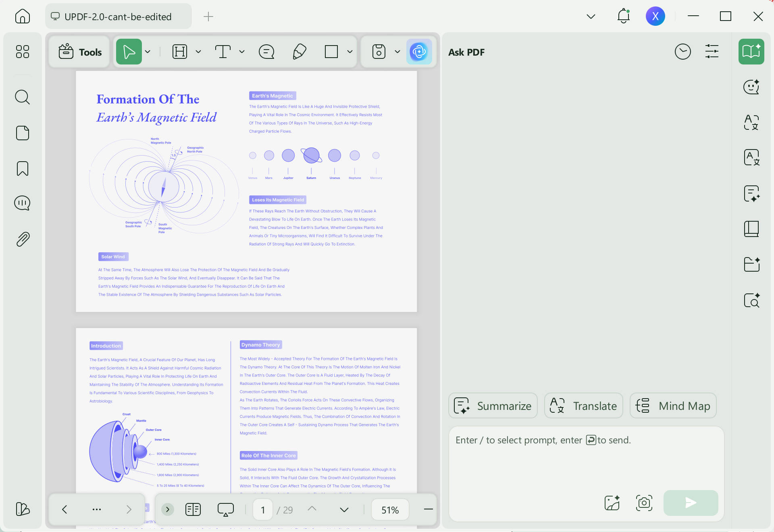
Task: Open the search panel in left sidebar
Action: 23,97
